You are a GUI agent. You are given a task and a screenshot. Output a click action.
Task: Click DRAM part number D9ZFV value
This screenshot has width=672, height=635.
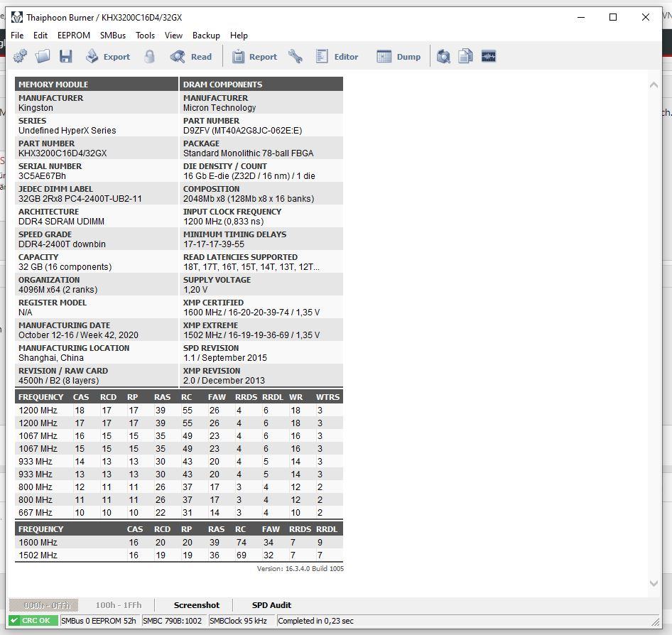[x=242, y=131]
